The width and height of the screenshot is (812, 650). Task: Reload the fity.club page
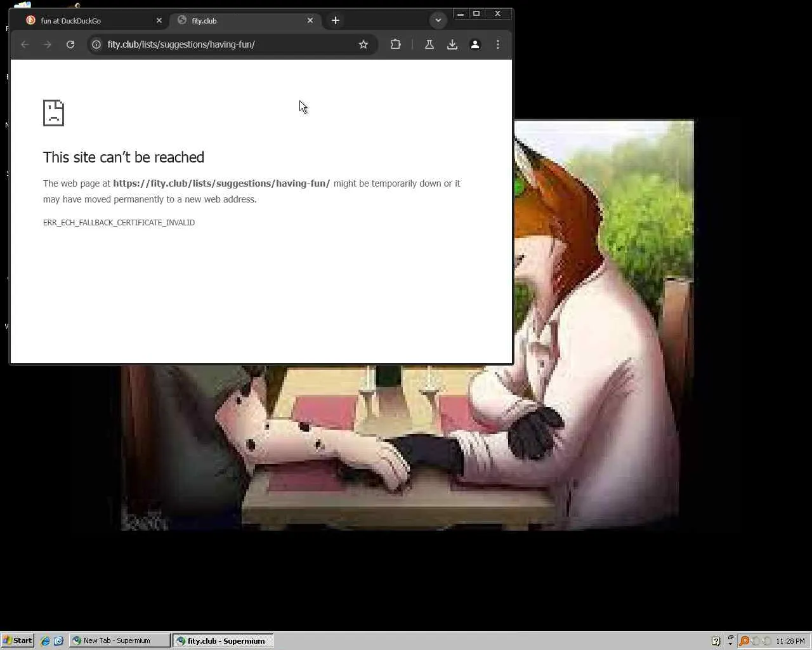click(x=70, y=44)
